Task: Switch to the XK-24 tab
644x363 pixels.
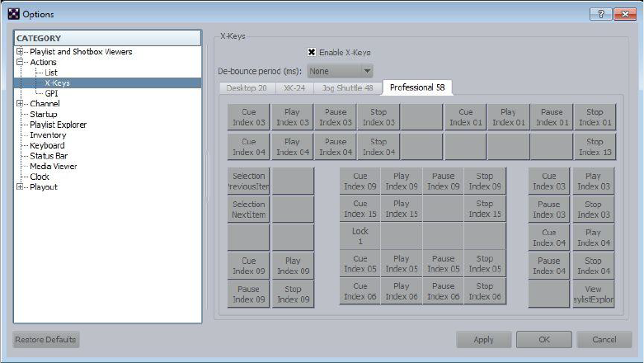Action: coord(294,88)
